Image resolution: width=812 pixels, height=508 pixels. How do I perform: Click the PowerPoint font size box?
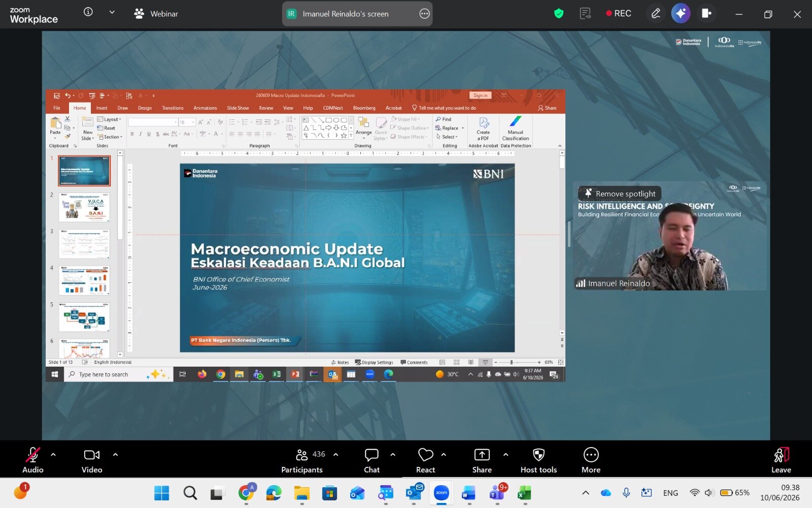(x=186, y=122)
